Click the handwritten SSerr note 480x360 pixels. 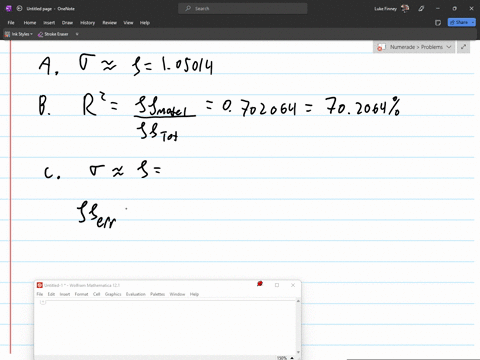pyautogui.click(x=97, y=215)
